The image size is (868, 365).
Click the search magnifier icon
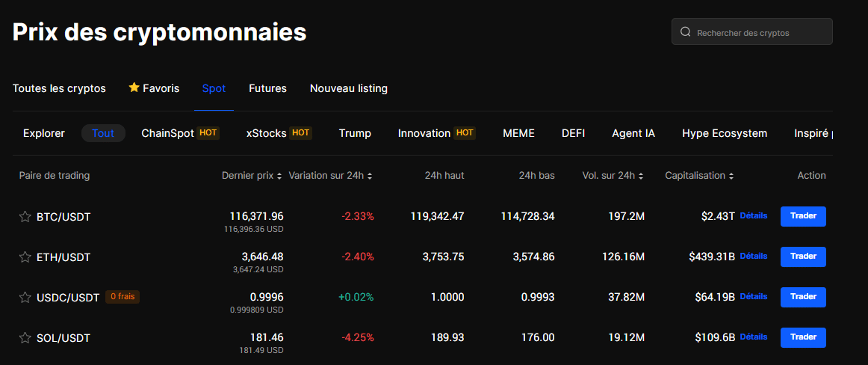(685, 32)
